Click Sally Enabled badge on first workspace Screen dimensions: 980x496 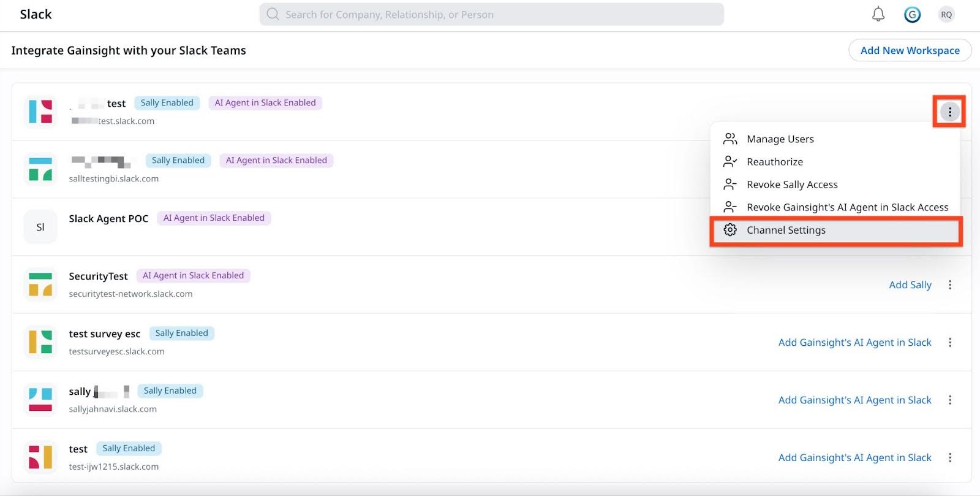[x=167, y=103]
